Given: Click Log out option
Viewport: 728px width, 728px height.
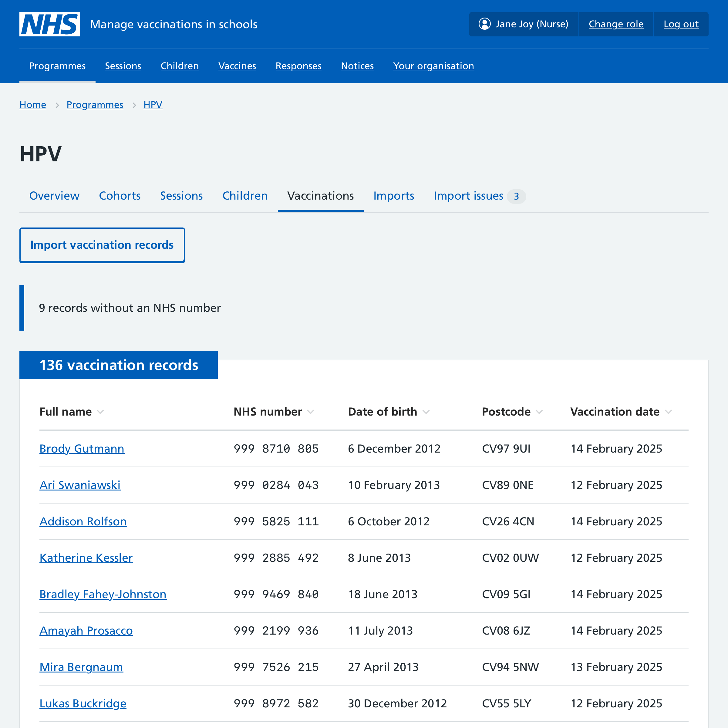Looking at the screenshot, I should click(x=681, y=24).
